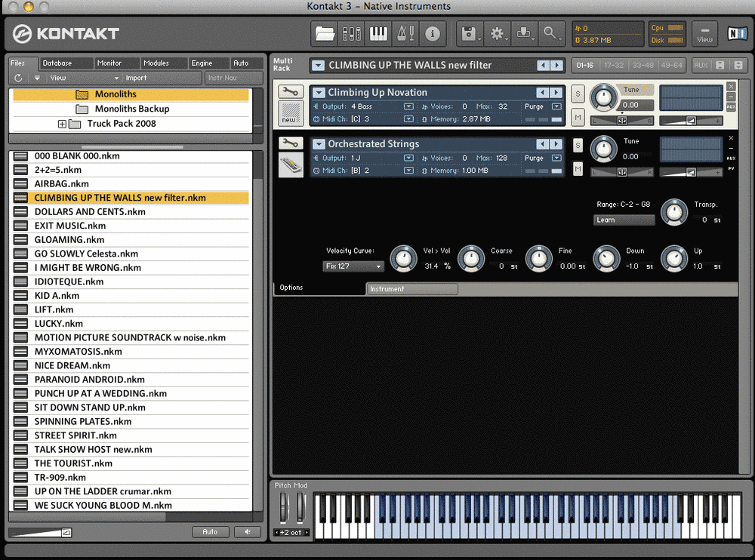
Task: Click the Learn range button
Action: (x=624, y=220)
